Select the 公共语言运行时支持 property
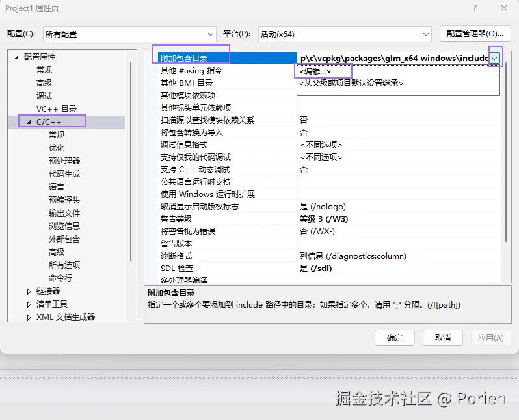The width and height of the screenshot is (519, 420). coord(196,181)
